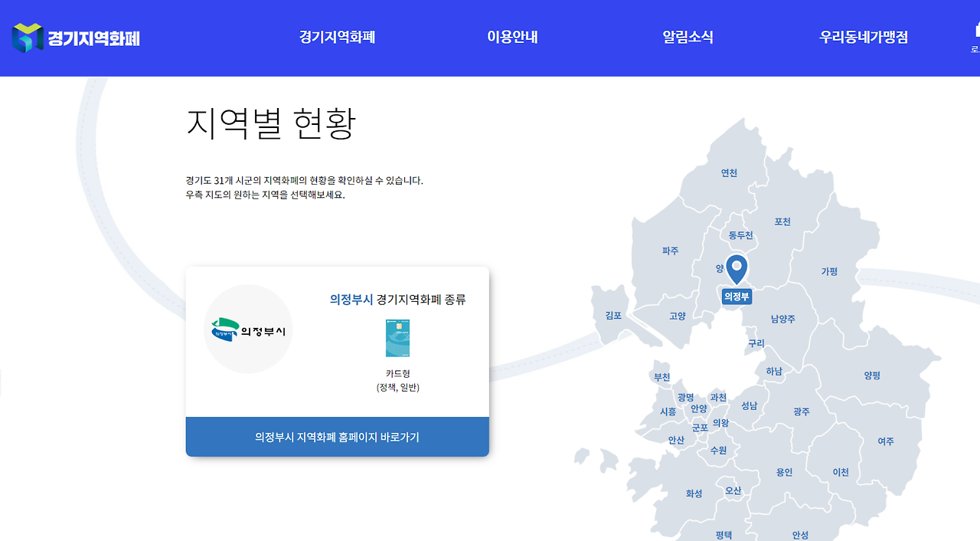Viewport: 980px width, 541px height.
Task: Select 가평 region on the map
Action: click(x=828, y=270)
